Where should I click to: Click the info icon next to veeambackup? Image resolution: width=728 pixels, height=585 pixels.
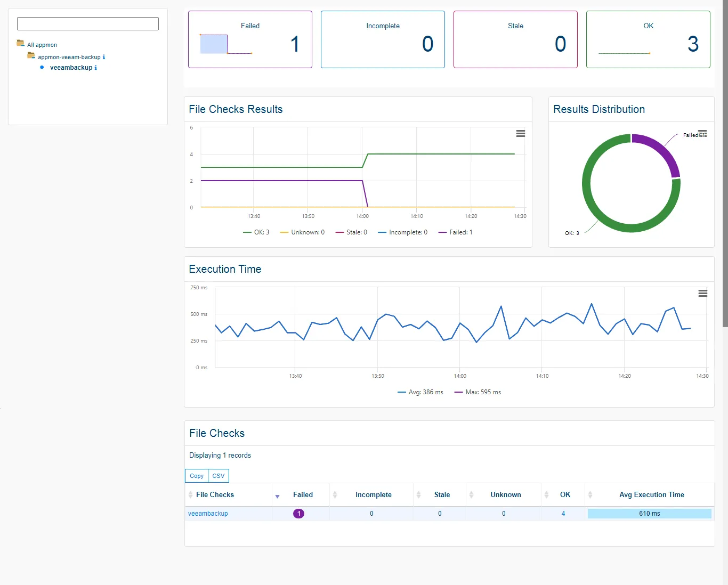click(x=96, y=68)
